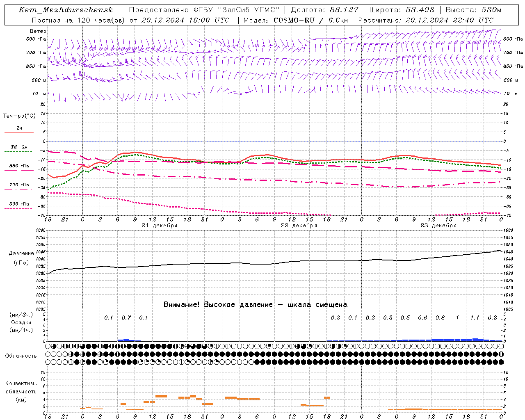Click the (мм/3ч.) precipitation unit label

(21, 315)
